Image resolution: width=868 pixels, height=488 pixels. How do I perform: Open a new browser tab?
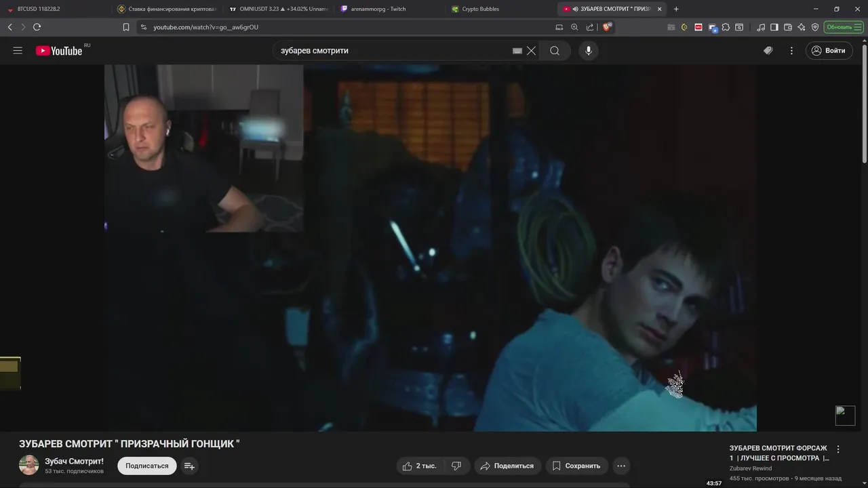[676, 9]
